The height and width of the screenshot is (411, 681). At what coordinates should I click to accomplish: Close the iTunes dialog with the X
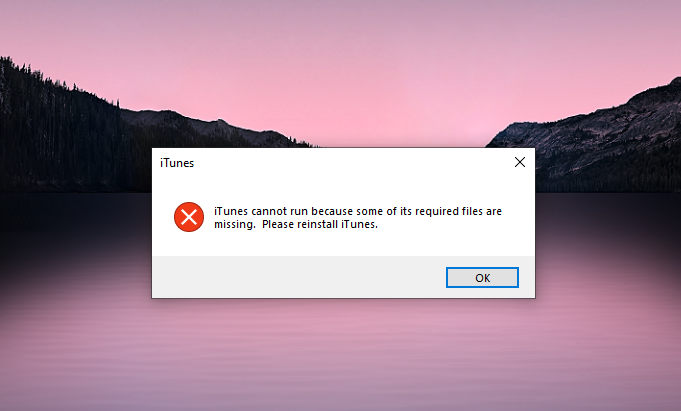[520, 162]
